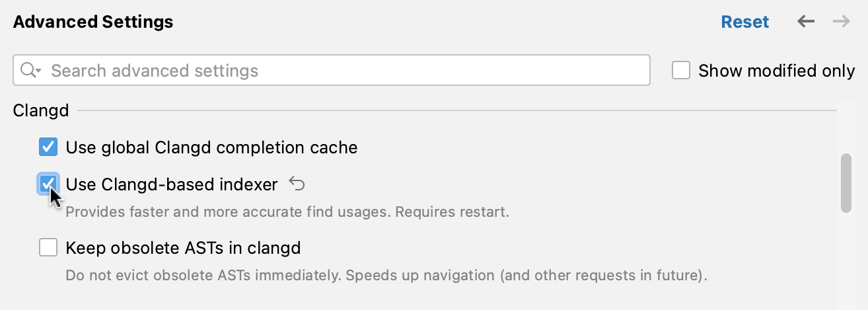The image size is (868, 310).
Task: Enable the Show modified only checkbox
Action: 681,71
